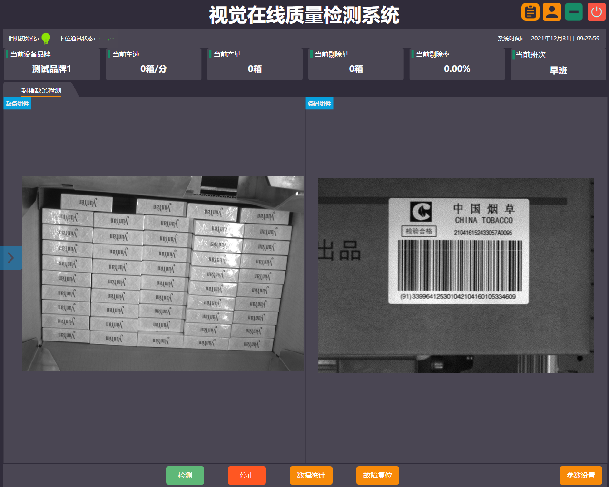Screen dimensions: 609x487
Task: Expand the left side panel arrow
Action: point(10,257)
